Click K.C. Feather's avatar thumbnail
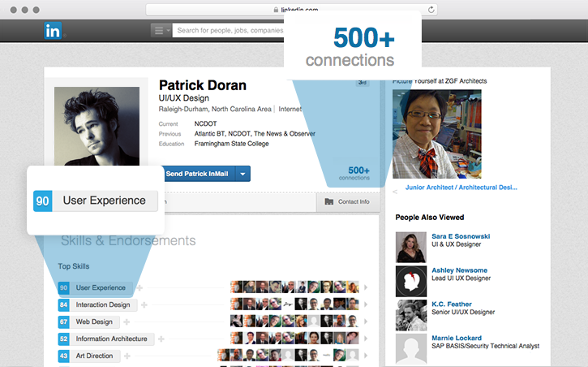This screenshot has height=367, width=588. tap(411, 315)
